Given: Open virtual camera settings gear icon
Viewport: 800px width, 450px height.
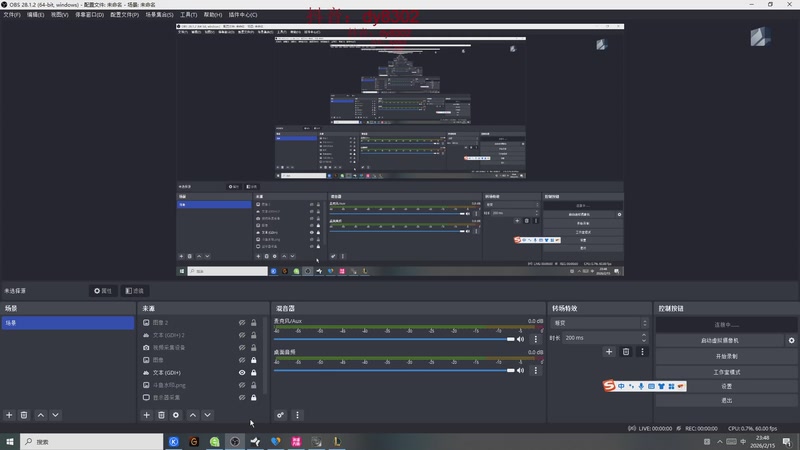Looking at the screenshot, I should pos(791,340).
